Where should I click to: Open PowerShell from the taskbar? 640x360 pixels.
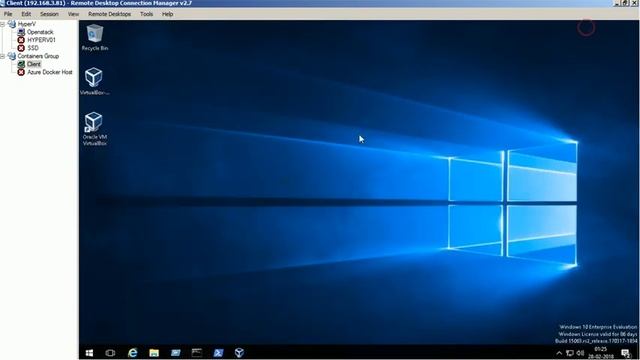tap(218, 353)
